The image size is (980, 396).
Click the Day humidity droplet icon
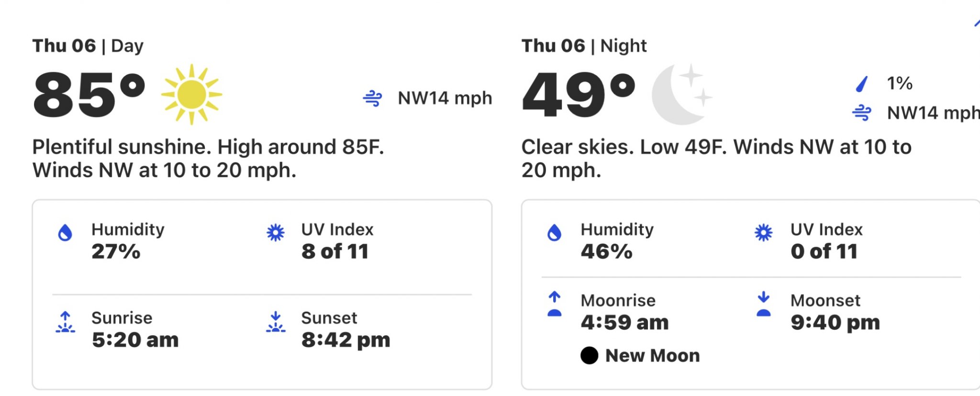point(65,233)
